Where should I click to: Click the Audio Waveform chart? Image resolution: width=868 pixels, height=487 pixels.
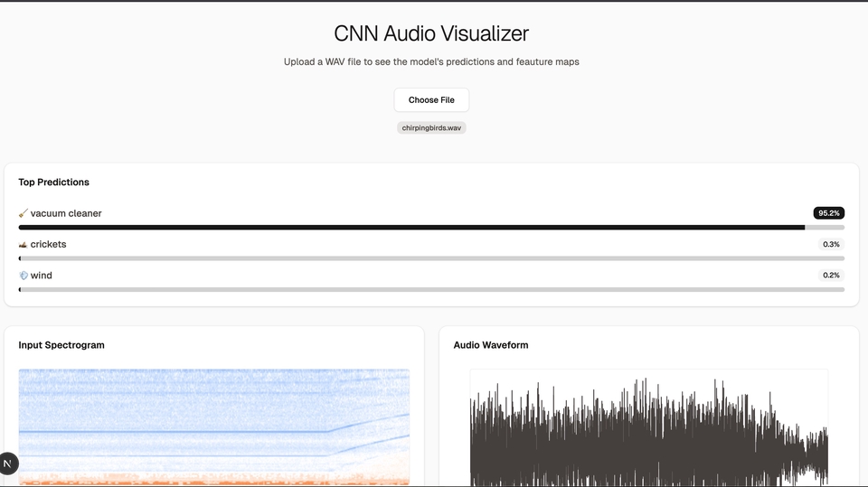click(x=648, y=429)
